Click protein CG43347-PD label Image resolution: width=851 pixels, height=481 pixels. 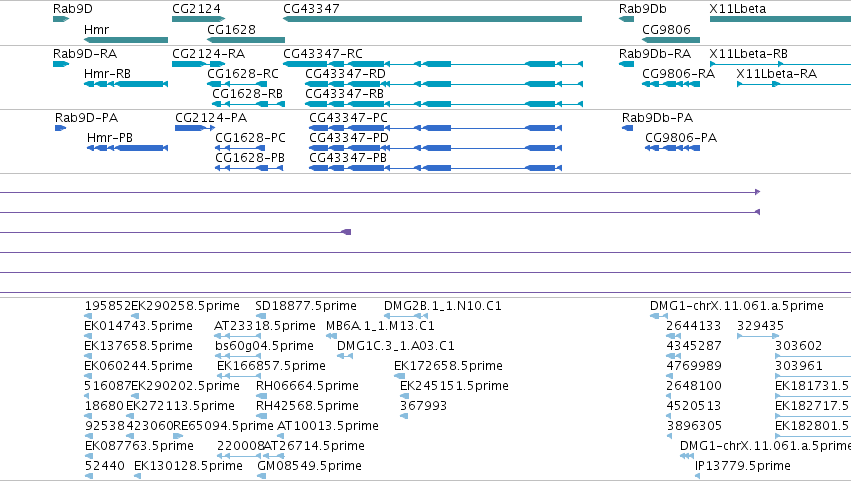click(x=349, y=138)
